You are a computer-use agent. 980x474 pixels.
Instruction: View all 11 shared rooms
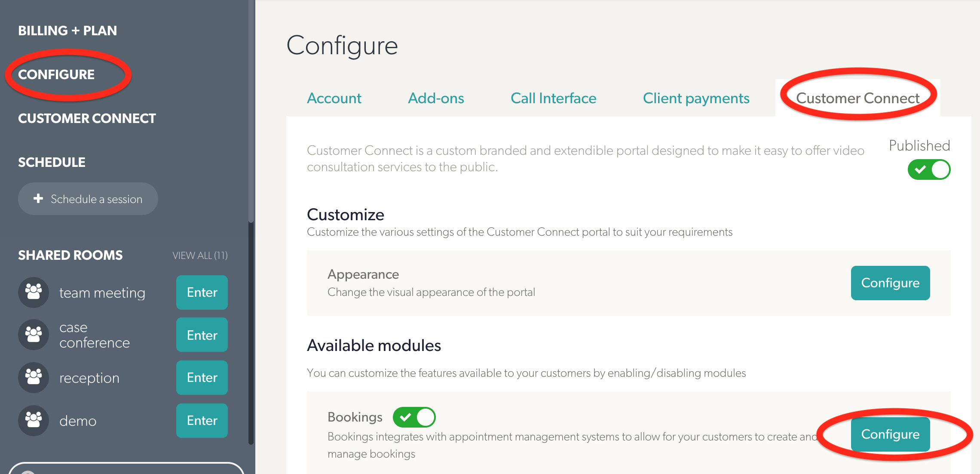200,255
